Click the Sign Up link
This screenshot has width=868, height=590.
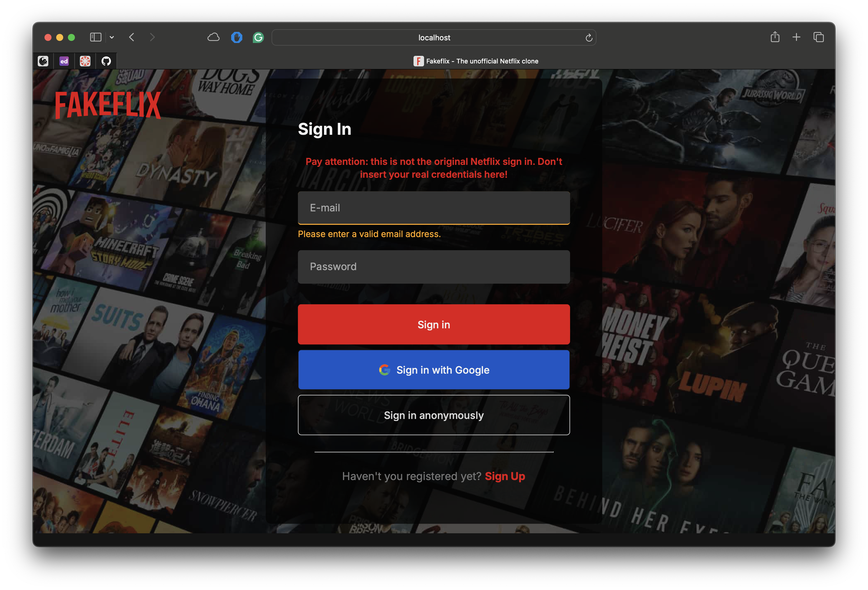click(x=505, y=476)
